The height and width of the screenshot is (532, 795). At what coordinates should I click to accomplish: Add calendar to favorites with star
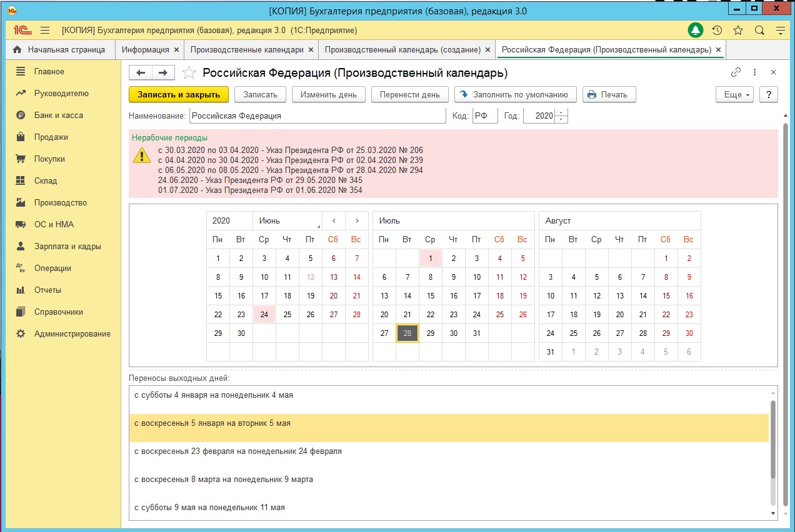[189, 73]
